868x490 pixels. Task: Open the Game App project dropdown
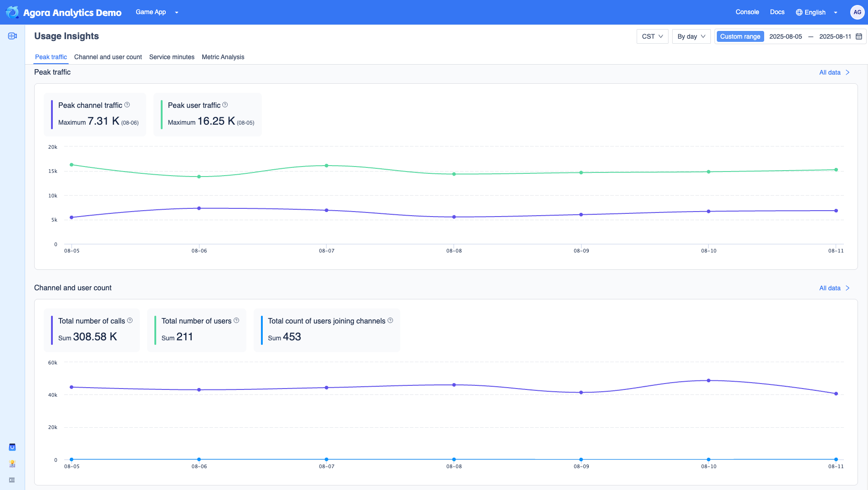click(157, 12)
